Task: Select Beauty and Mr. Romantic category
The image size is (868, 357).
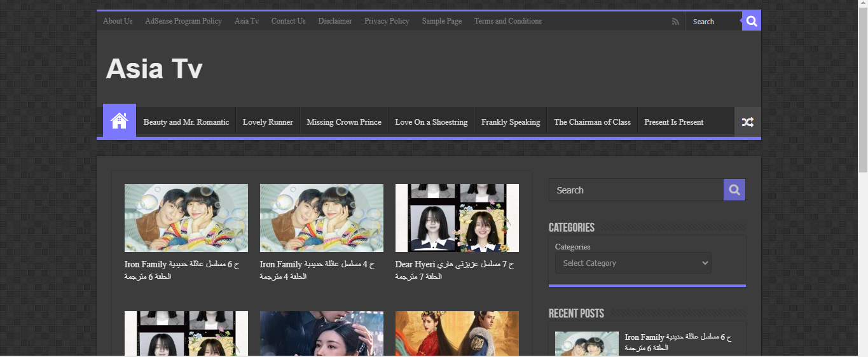Action: tap(186, 122)
